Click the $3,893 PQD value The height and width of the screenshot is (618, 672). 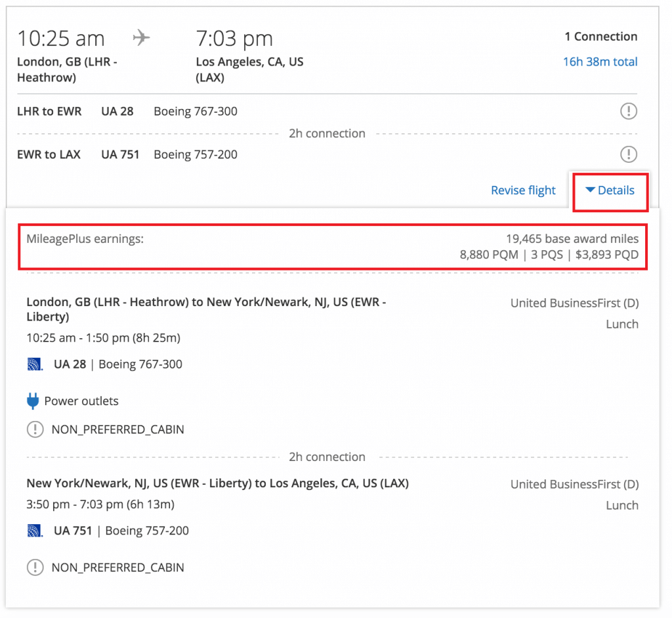[607, 255]
